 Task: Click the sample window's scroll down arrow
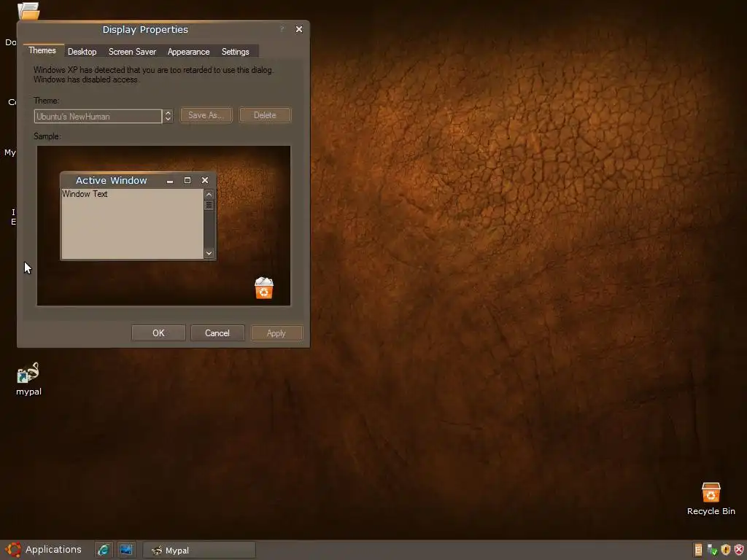coord(209,253)
